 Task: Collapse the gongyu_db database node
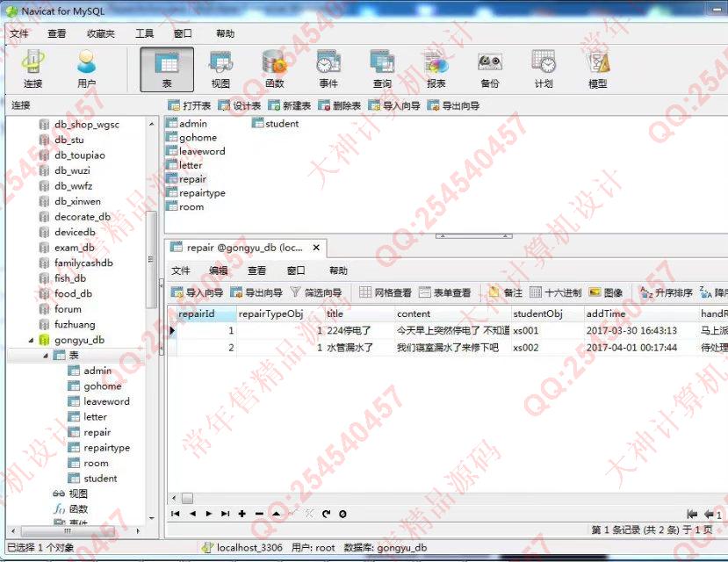[31, 340]
